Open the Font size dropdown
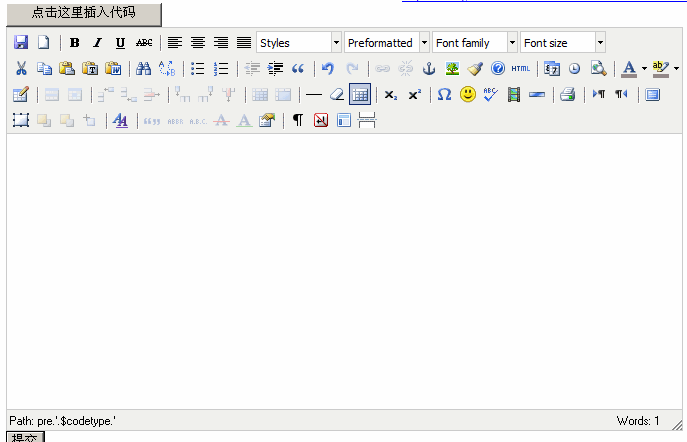This screenshot has height=442, width=687. pyautogui.click(x=563, y=42)
